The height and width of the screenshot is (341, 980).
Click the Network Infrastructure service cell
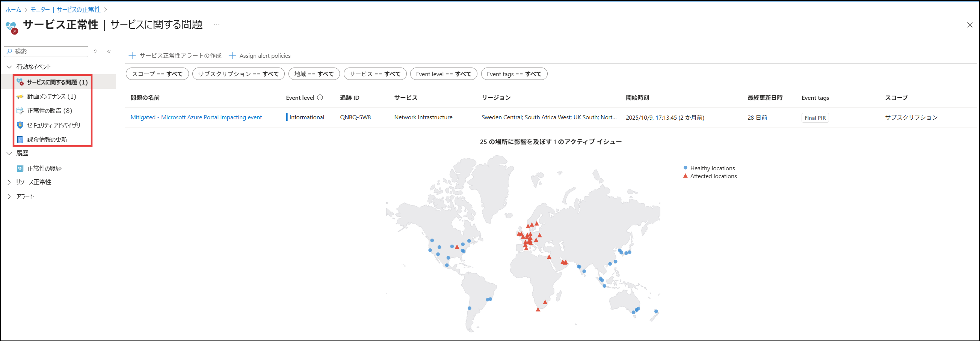click(423, 117)
